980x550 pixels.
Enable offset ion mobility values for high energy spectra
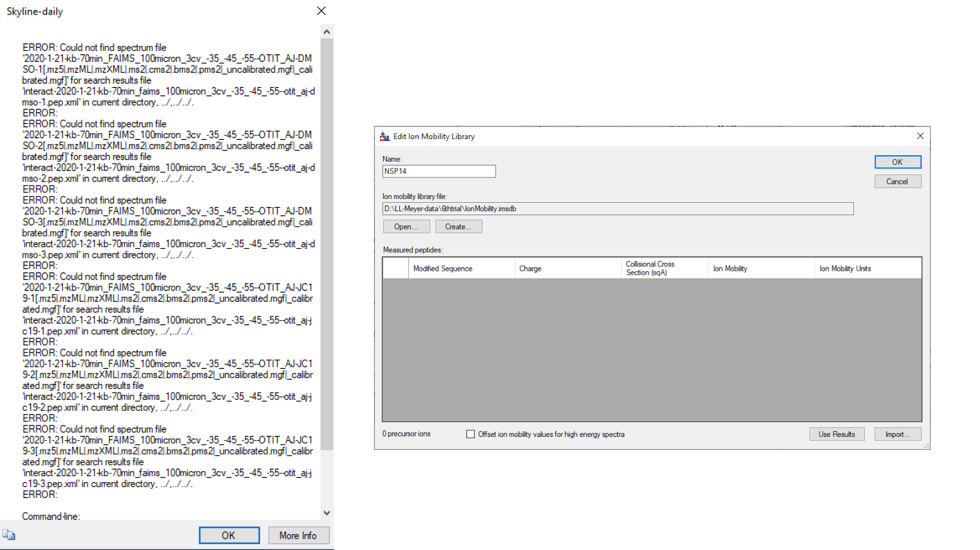click(471, 434)
